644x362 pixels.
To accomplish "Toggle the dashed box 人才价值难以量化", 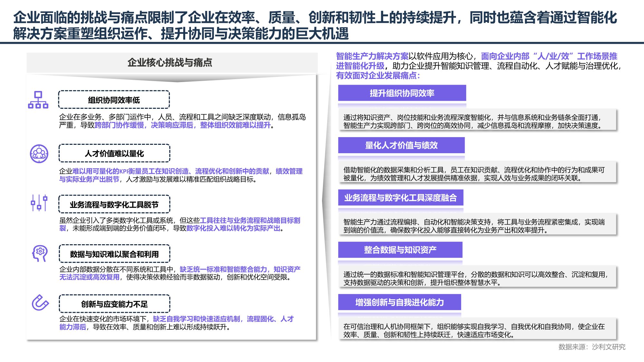I will (114, 153).
